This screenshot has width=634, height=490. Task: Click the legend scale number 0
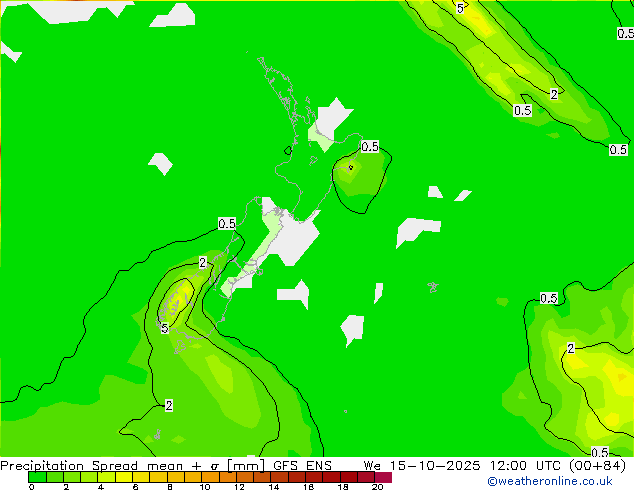point(32,487)
